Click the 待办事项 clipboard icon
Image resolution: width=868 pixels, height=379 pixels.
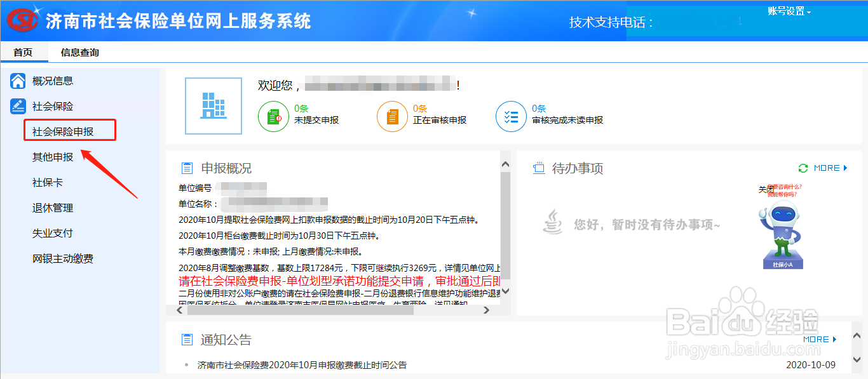541,168
